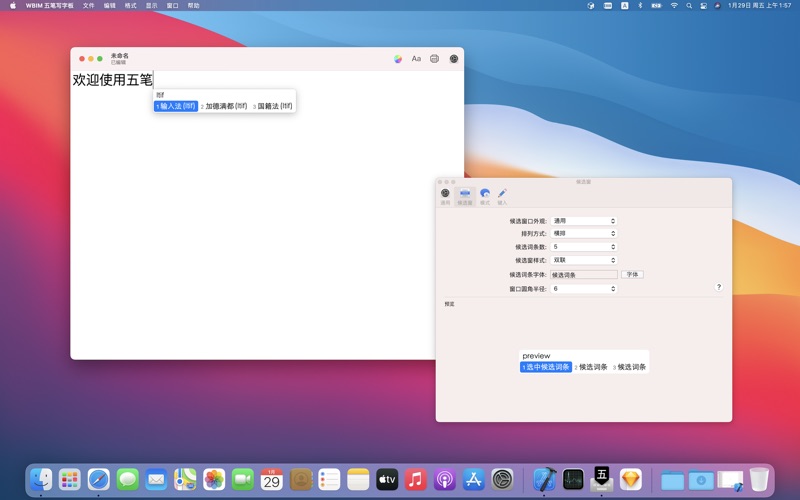This screenshot has height=500, width=800.
Task: Open Apple TV from the Dock
Action: point(387,480)
